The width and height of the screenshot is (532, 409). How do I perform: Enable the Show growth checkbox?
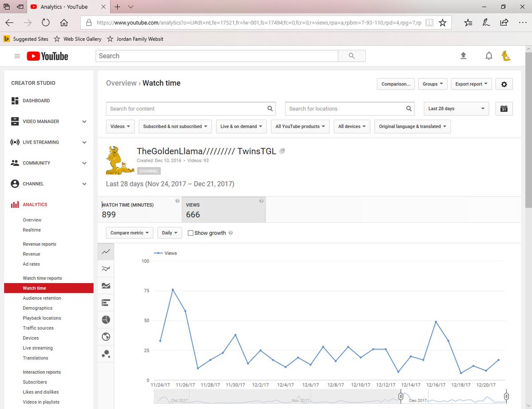click(x=190, y=233)
